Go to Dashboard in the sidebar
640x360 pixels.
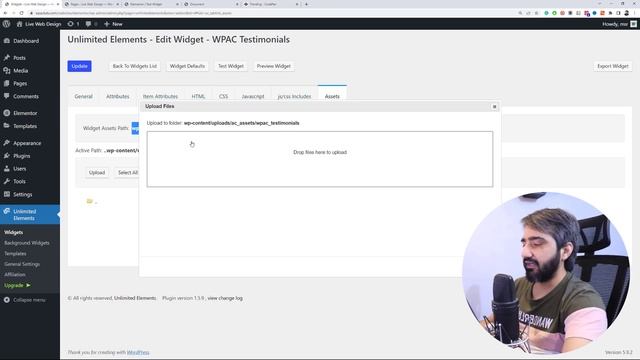click(x=26, y=41)
